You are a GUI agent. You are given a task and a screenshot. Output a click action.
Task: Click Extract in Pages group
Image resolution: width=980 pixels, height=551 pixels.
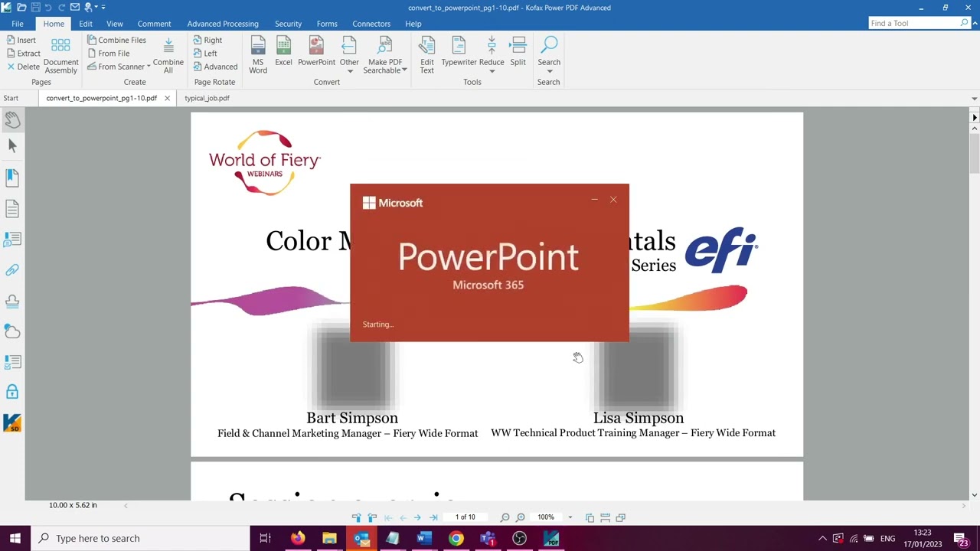pos(23,54)
